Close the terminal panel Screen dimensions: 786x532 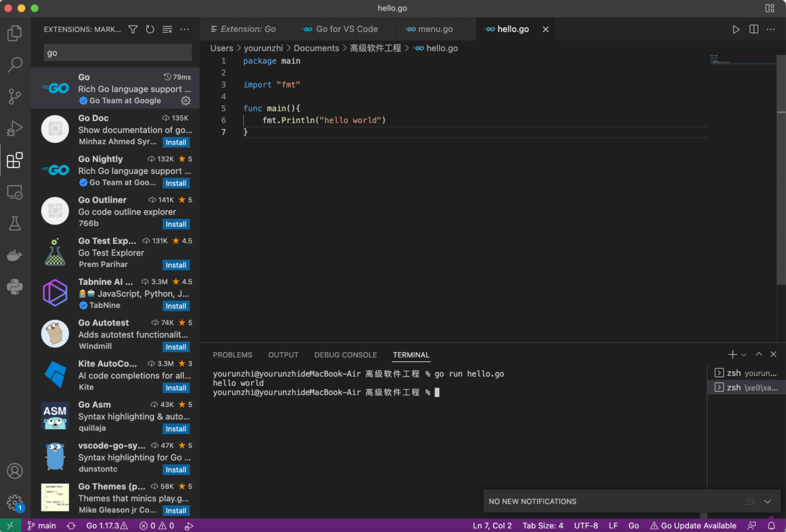(x=773, y=354)
